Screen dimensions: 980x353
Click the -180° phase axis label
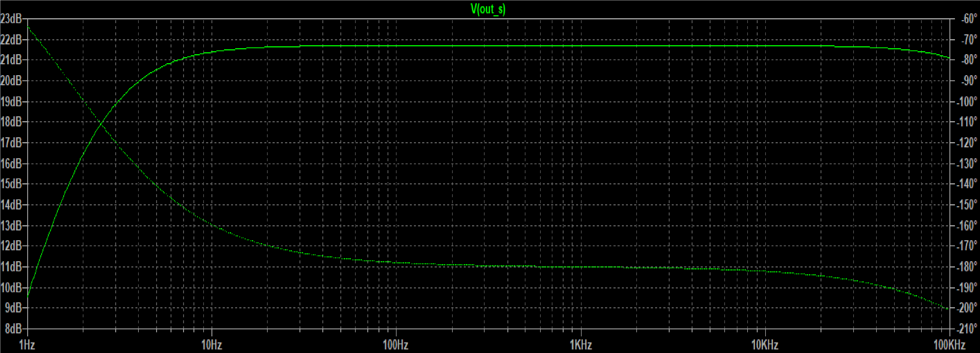[x=967, y=267]
